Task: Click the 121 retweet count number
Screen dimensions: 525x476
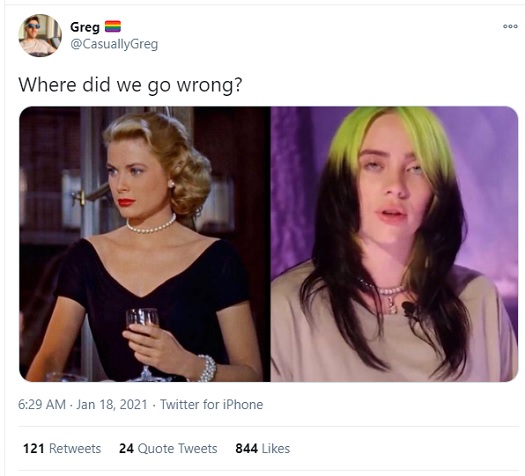Action: point(33,449)
